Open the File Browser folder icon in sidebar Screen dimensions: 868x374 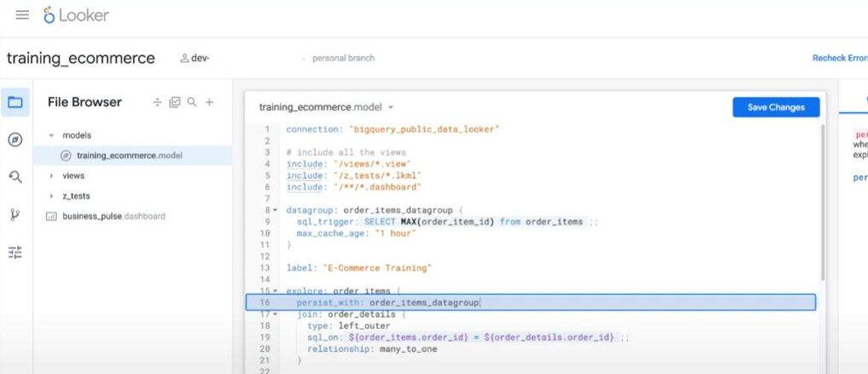15,102
